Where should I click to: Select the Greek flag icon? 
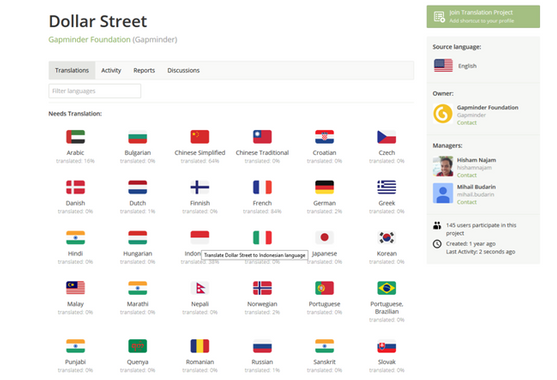[386, 187]
